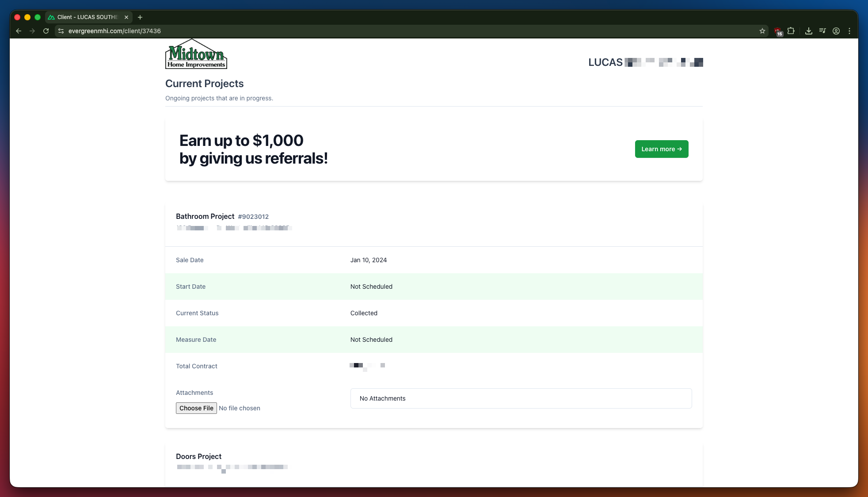Navigate forward using the forward arrow
The height and width of the screenshot is (497, 868).
pos(32,31)
